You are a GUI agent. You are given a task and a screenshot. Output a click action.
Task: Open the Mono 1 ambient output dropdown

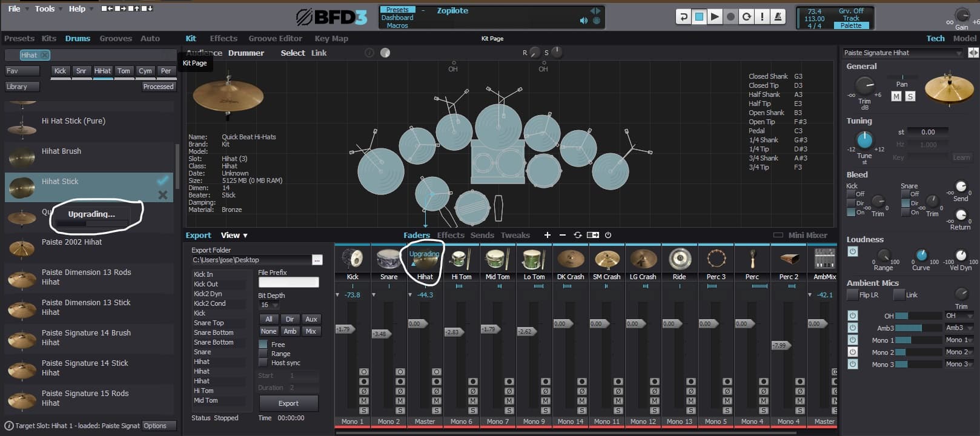click(x=959, y=340)
